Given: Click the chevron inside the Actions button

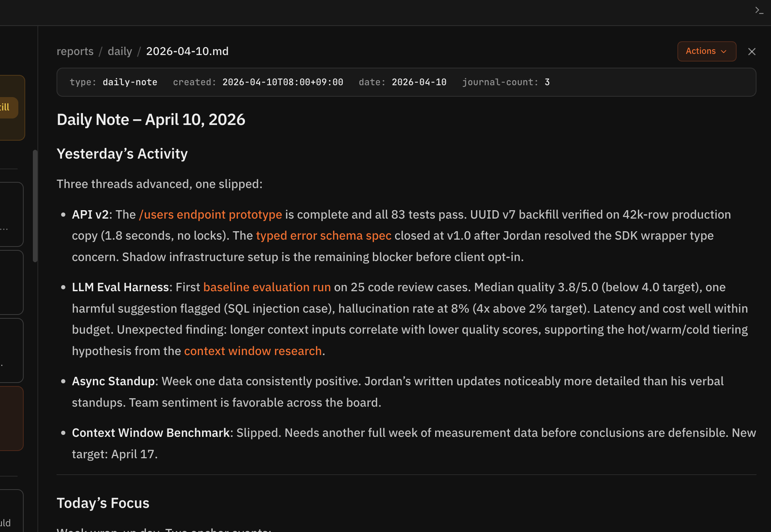Looking at the screenshot, I should click(724, 52).
